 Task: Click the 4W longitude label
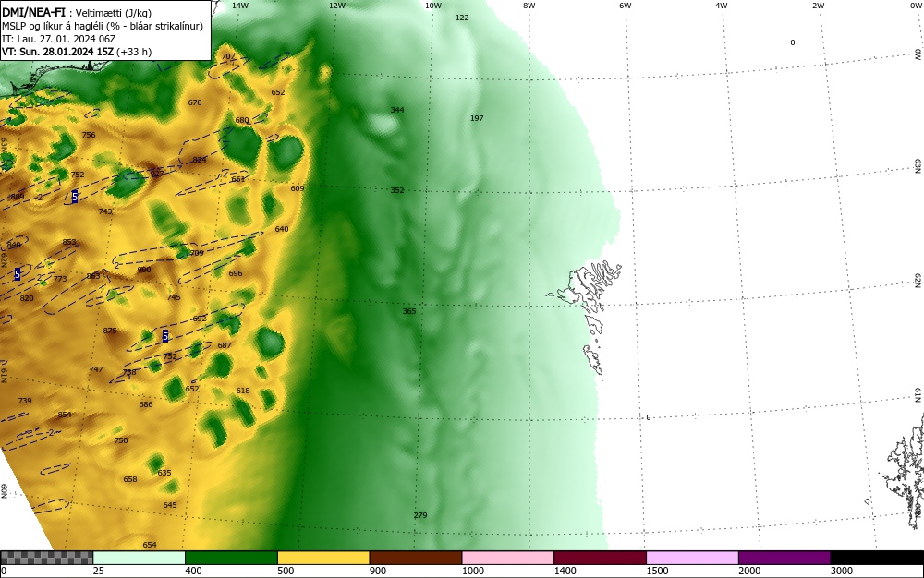tap(722, 6)
